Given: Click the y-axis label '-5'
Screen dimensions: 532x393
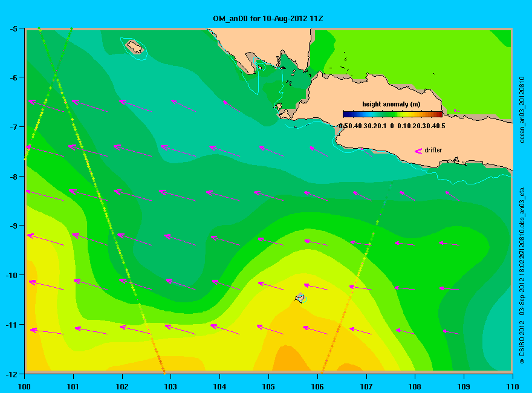Looking at the screenshot, I should [13, 29].
